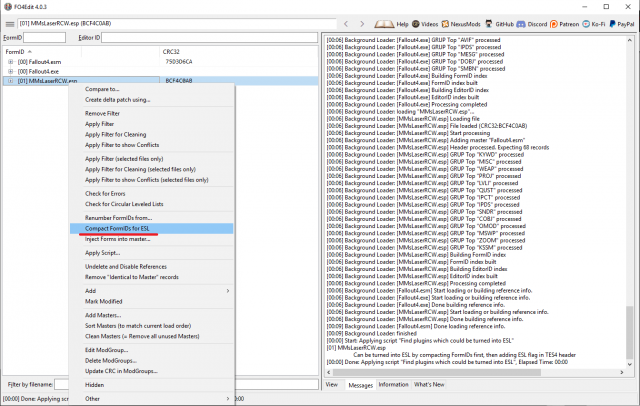
Task: Sort by the CRC32 column header
Action: (x=172, y=50)
